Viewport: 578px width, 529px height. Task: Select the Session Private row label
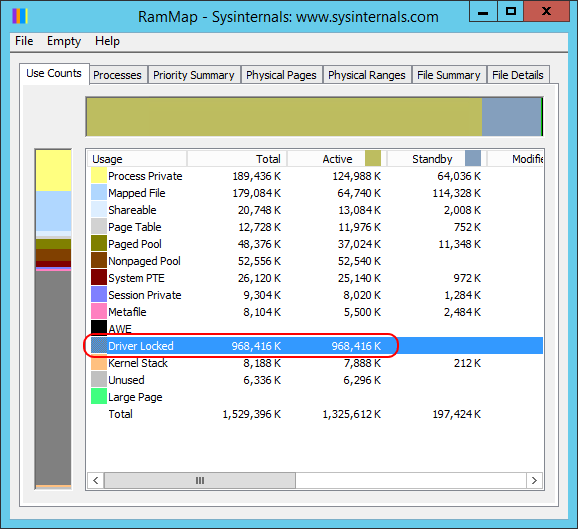coord(145,295)
